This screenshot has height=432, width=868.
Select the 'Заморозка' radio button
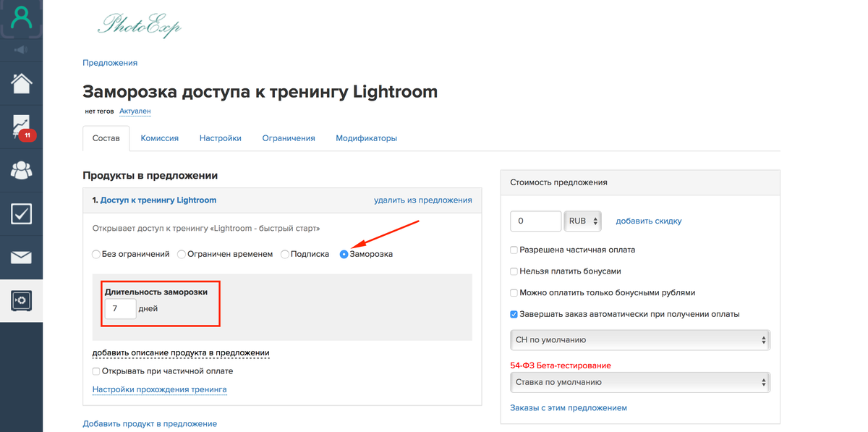click(344, 255)
